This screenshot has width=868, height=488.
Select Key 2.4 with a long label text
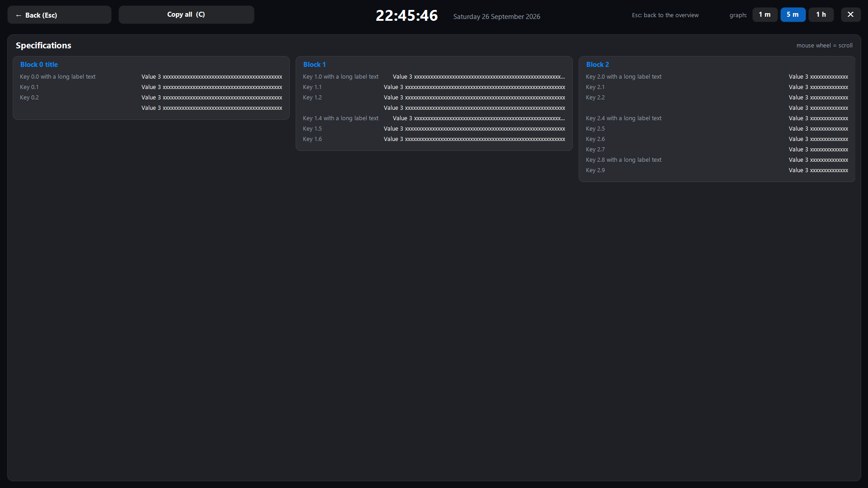[x=624, y=118]
